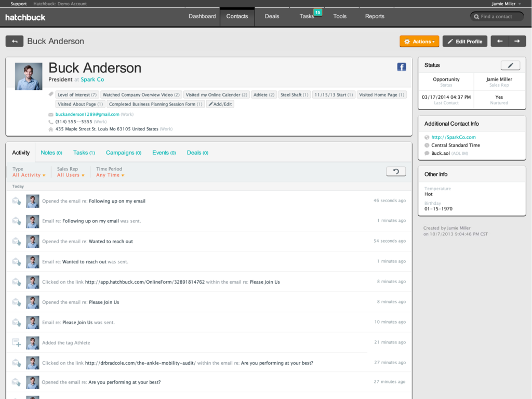Go to next contact with right arrow
This screenshot has height=399, width=532.
coord(517,41)
